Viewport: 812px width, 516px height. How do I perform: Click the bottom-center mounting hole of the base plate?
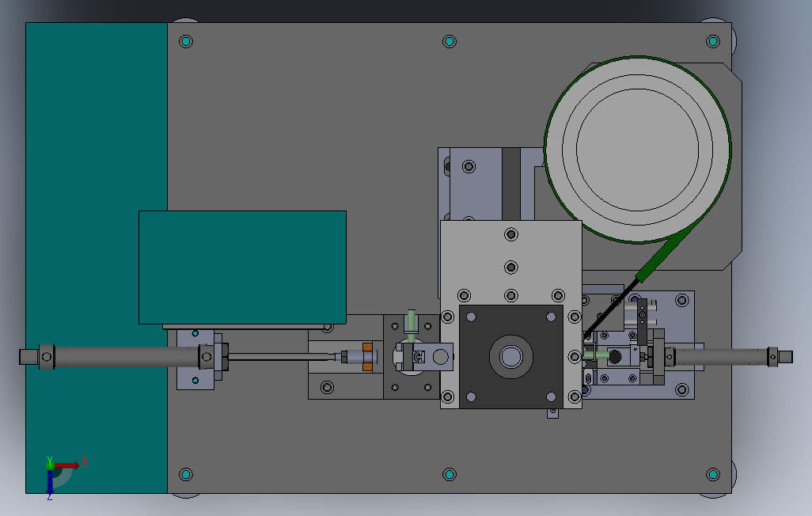pos(450,475)
